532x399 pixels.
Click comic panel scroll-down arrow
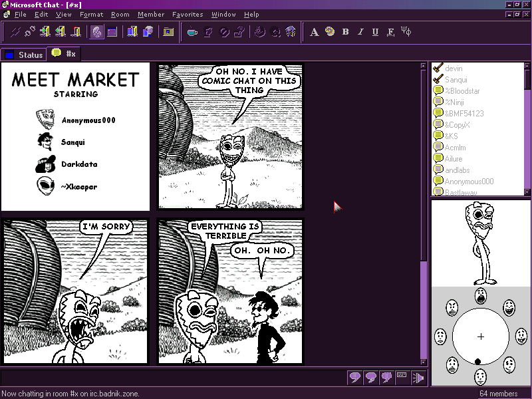[x=424, y=362]
